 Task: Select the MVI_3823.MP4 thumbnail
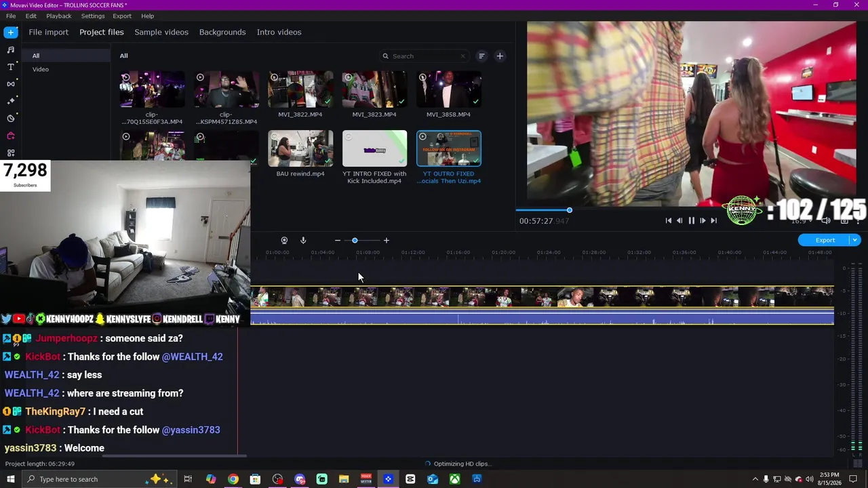click(x=374, y=89)
